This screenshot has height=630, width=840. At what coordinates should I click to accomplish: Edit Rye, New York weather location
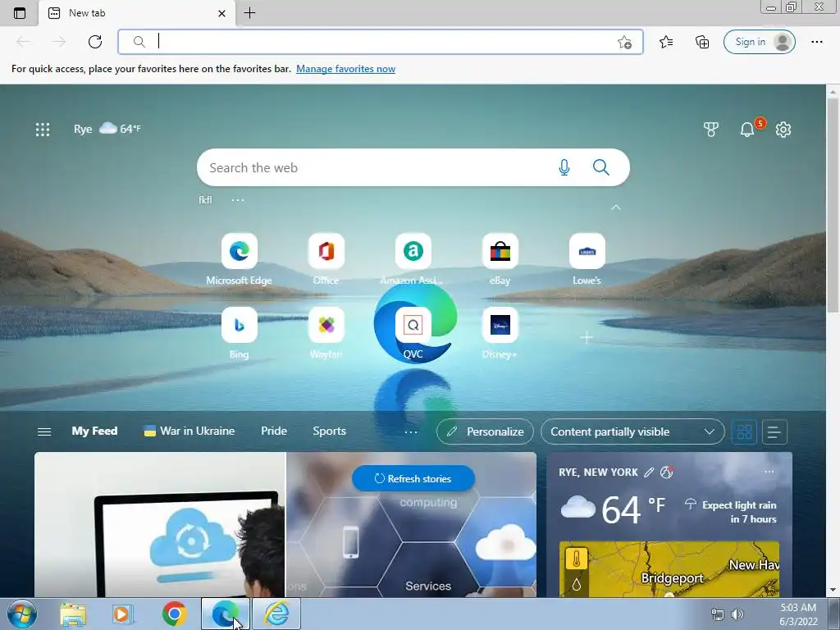pyautogui.click(x=649, y=472)
